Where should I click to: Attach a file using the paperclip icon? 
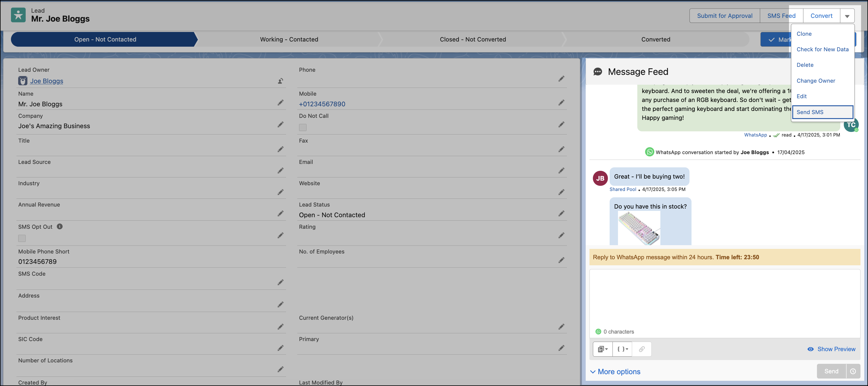[641, 349]
